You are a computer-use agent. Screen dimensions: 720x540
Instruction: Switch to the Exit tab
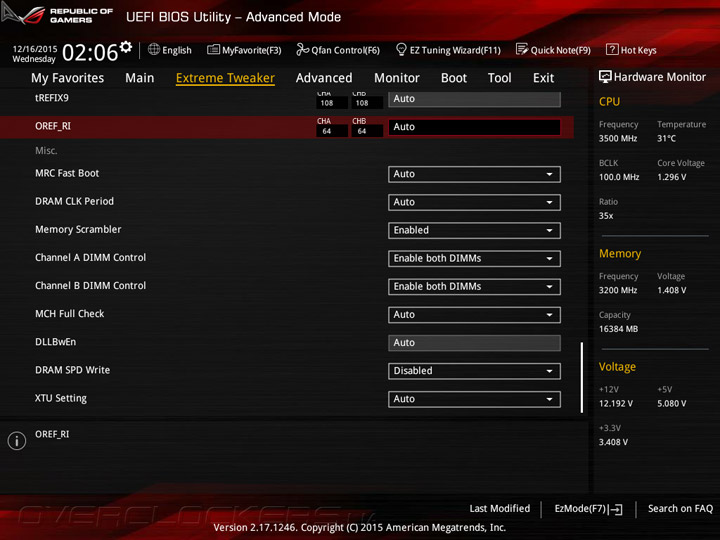pyautogui.click(x=543, y=78)
